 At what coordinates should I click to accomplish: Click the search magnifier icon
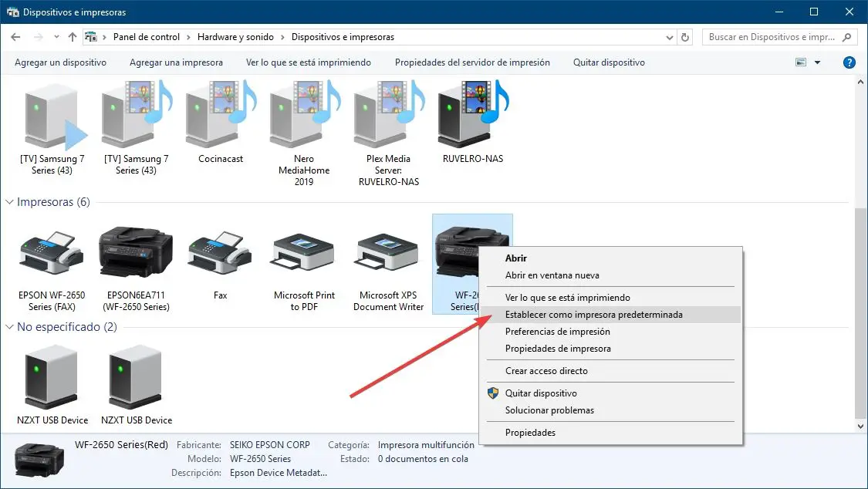coord(846,37)
